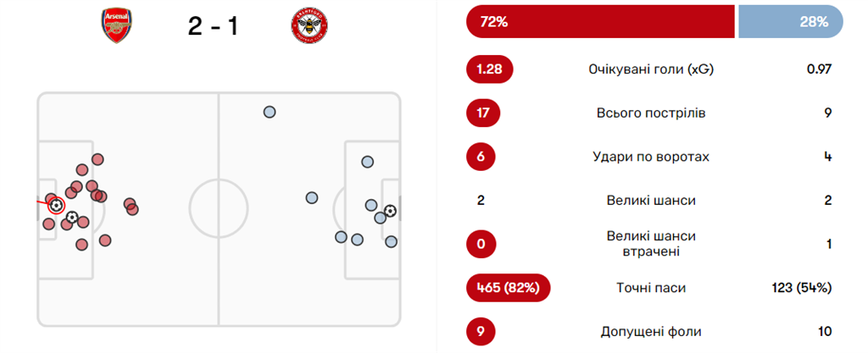Viewport: 868px width, 353px height.
Task: Click the 2 - 1 match score
Action: [213, 26]
